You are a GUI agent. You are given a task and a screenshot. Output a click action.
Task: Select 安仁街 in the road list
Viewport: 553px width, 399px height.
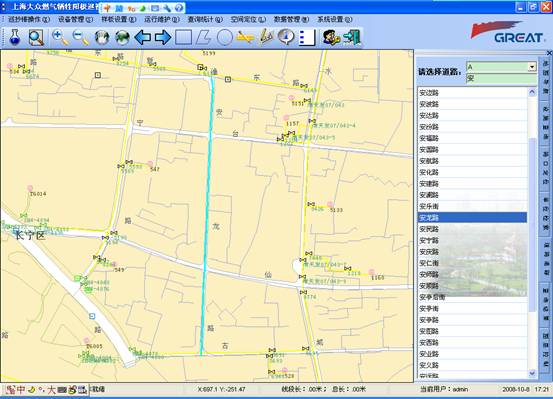pos(473,263)
